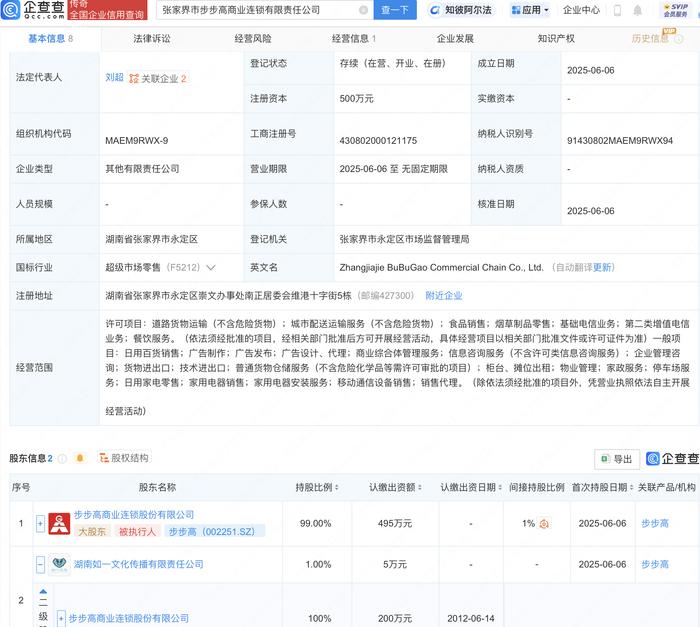Viewport: 700px width, 627px height.
Task: Click the info icon beside 股东信息
Action: pos(62,458)
